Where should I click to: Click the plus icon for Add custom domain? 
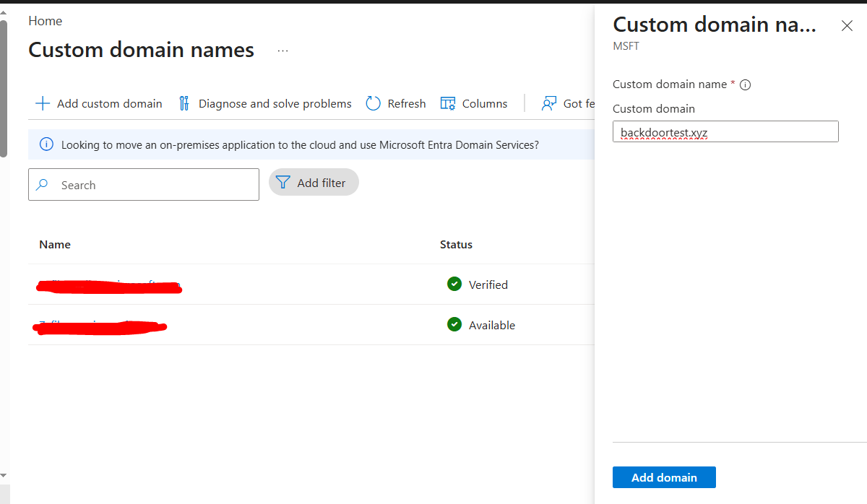click(43, 103)
